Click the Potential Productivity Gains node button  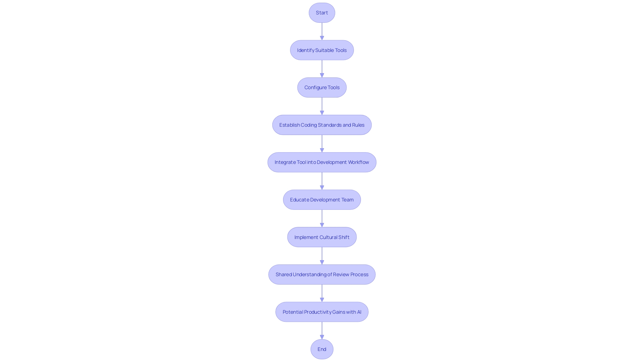322,312
